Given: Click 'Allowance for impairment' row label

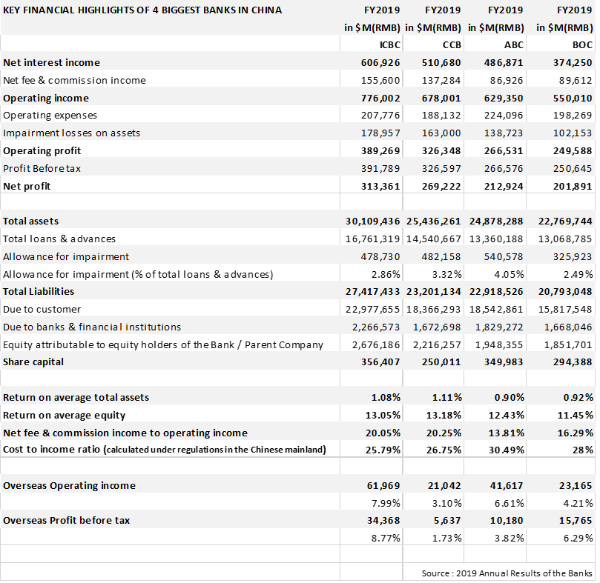Looking at the screenshot, I should pos(66,257).
